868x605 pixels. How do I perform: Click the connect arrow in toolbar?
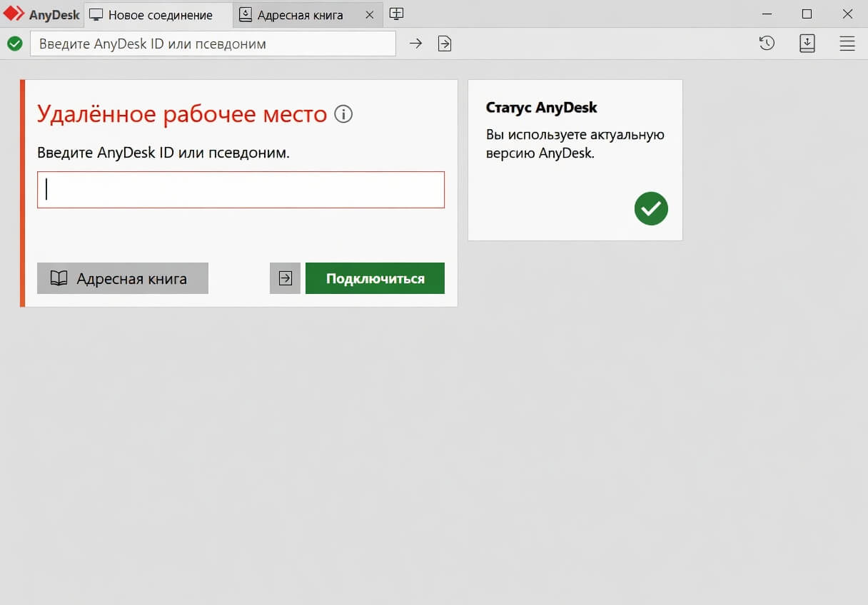click(x=415, y=44)
